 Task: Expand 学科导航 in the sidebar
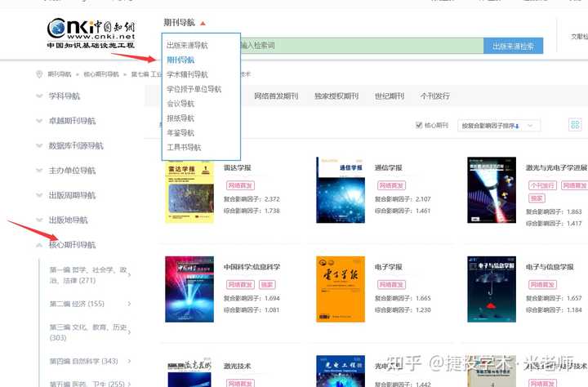(x=65, y=96)
